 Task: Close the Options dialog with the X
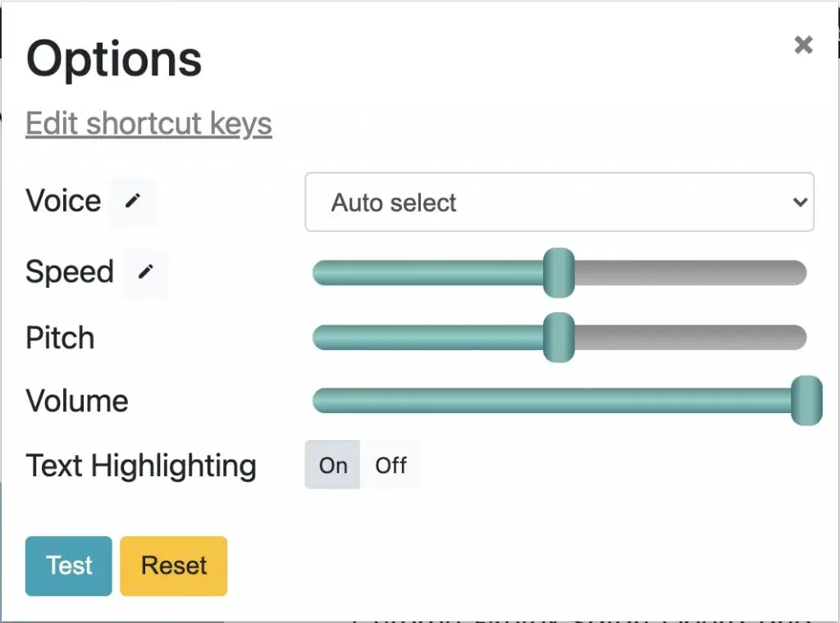pyautogui.click(x=803, y=45)
